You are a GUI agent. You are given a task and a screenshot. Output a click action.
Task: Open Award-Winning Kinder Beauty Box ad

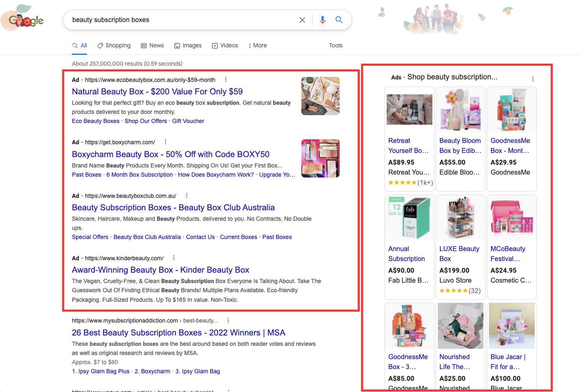click(x=160, y=270)
